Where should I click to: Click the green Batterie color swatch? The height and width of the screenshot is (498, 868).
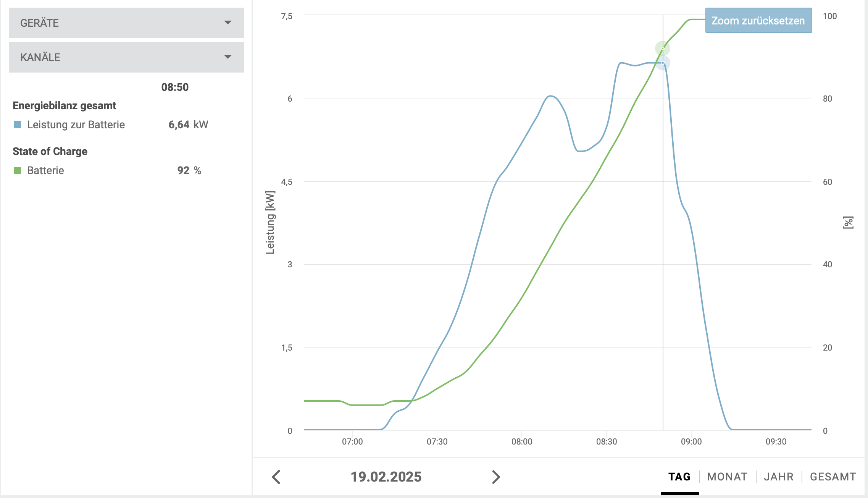pyautogui.click(x=18, y=170)
